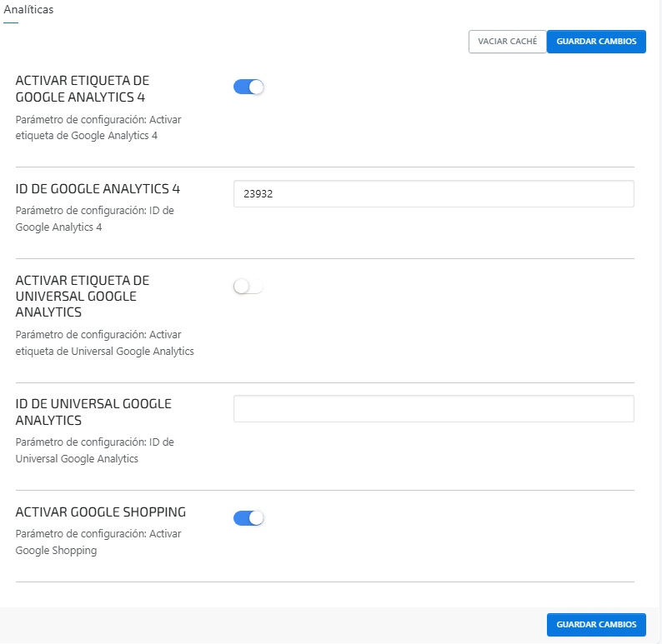Click description "Activar etiqueta de Google Analytics 4"
This screenshot has width=662, height=644.
click(x=98, y=127)
